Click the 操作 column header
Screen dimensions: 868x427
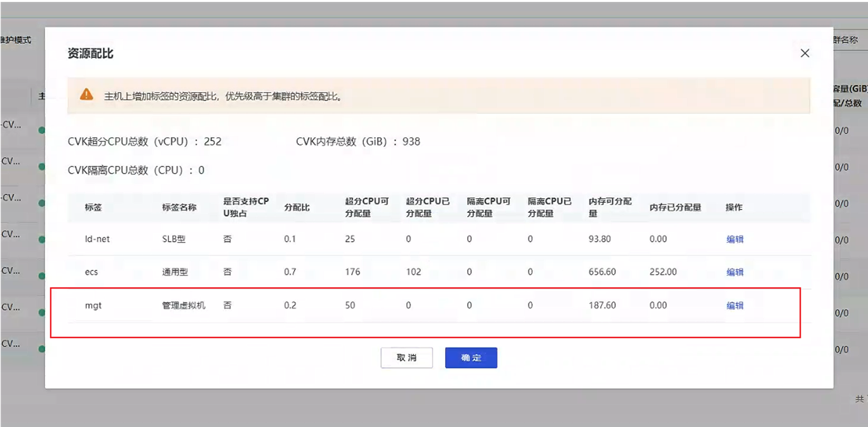734,208
